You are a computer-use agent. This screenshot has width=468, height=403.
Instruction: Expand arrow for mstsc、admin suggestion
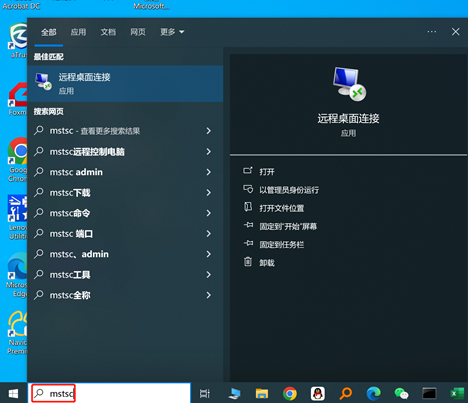(x=209, y=254)
